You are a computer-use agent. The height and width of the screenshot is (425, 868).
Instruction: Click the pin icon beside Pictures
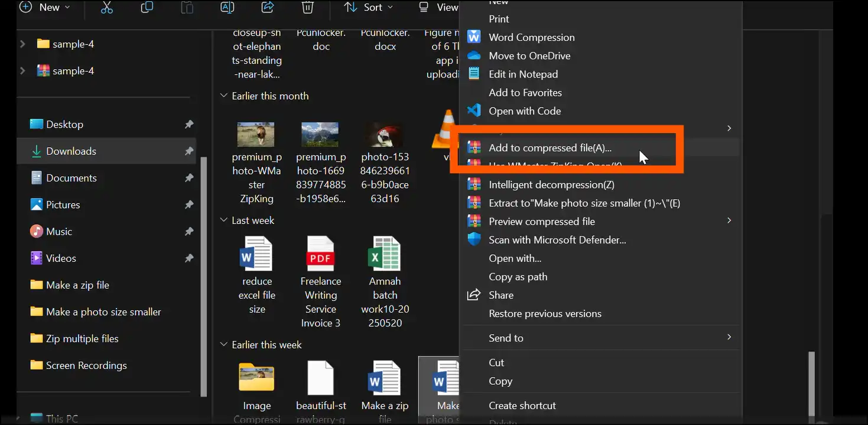pos(188,205)
